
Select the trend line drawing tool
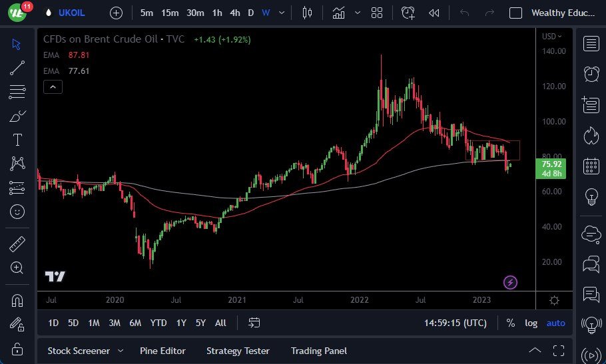[x=17, y=68]
